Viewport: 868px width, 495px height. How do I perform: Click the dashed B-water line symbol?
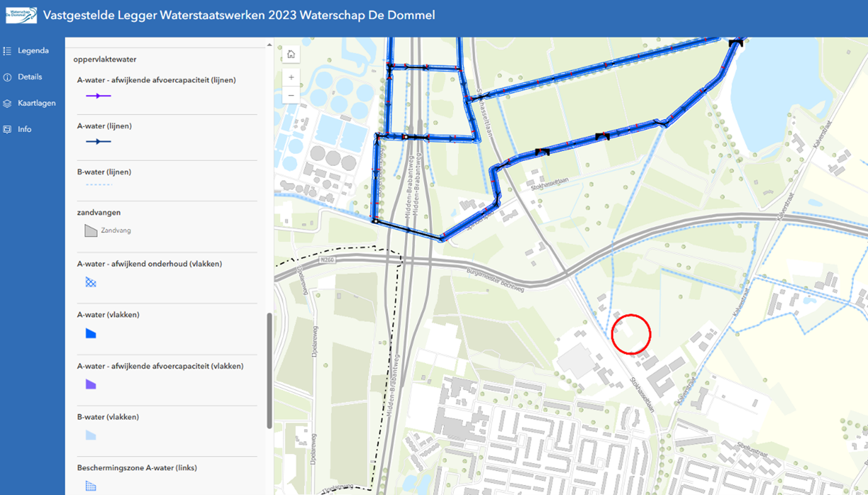[98, 185]
